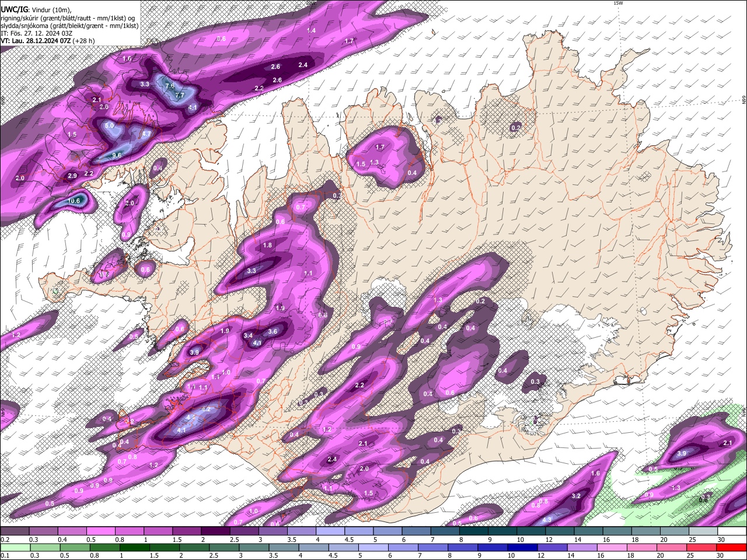
Task: Click the 3.2 value off the southeast coast
Action: pyautogui.click(x=576, y=496)
